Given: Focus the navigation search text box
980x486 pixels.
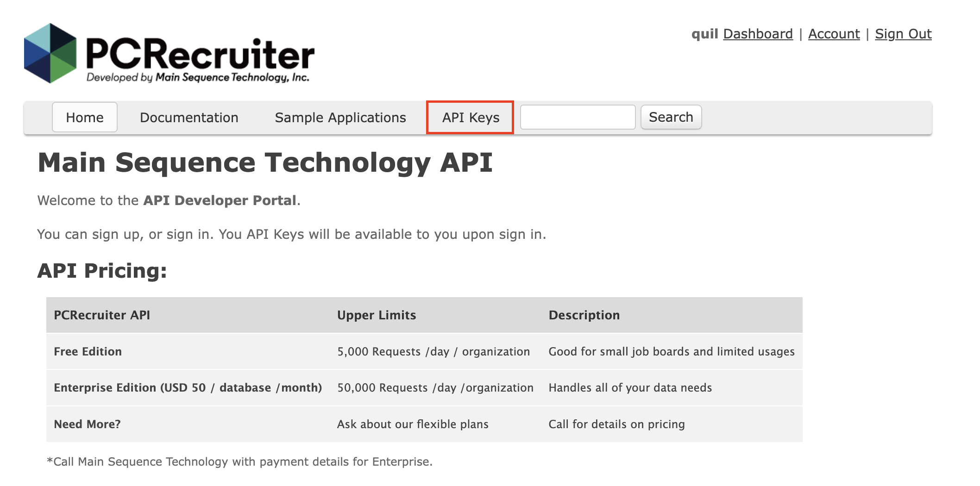Looking at the screenshot, I should (x=578, y=117).
